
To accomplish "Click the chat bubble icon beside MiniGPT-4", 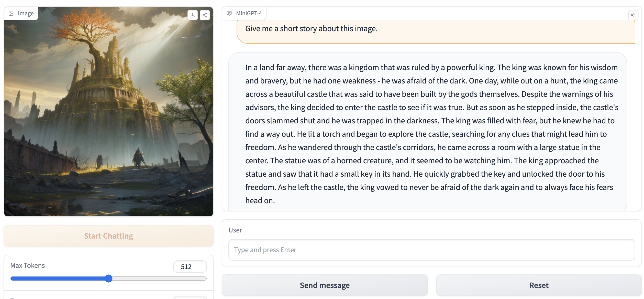I will click(229, 13).
